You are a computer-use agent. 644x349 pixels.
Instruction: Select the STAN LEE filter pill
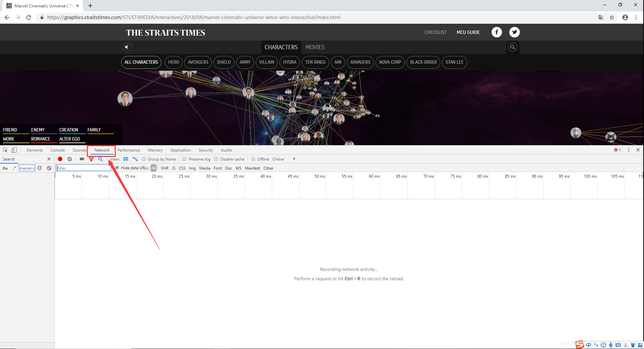click(454, 62)
